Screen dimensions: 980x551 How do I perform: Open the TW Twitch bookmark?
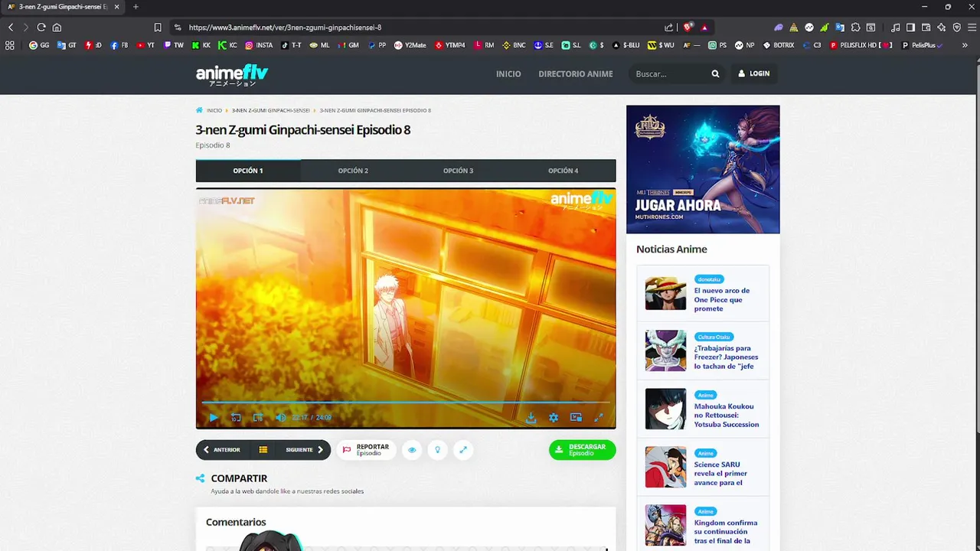pos(174,45)
